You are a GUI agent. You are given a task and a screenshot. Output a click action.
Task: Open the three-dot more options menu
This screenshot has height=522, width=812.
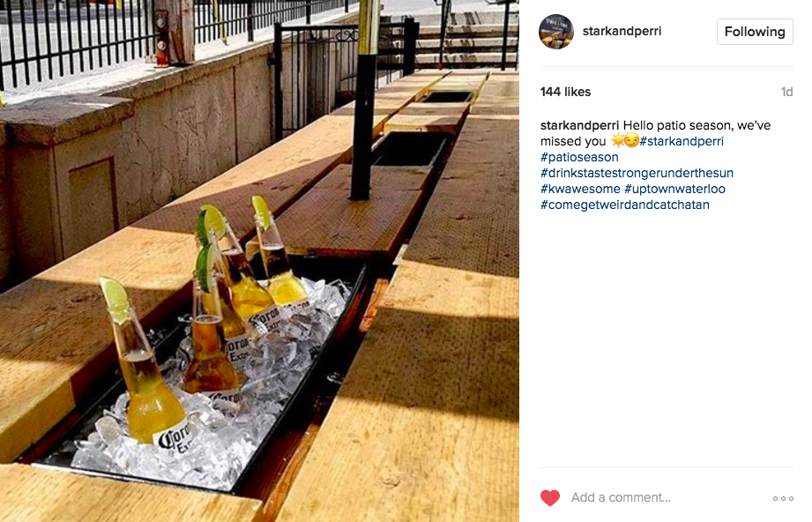[x=783, y=498]
